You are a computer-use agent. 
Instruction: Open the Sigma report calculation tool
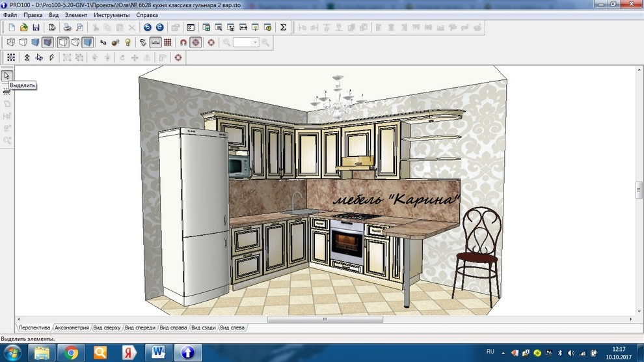283,27
